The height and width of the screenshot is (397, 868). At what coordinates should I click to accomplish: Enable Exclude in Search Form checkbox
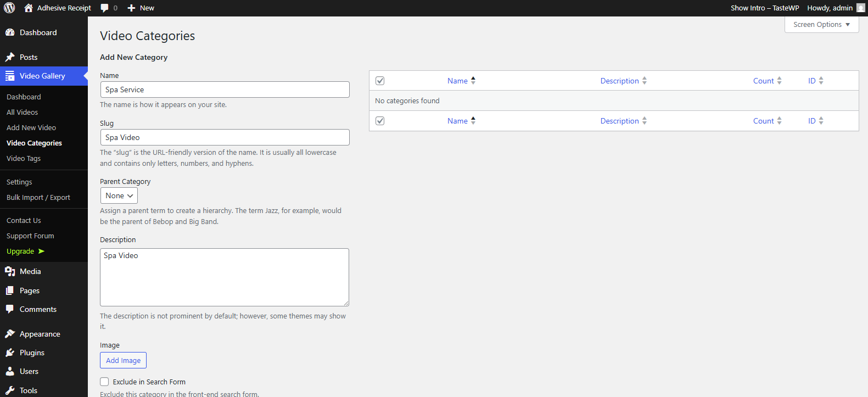click(x=104, y=382)
